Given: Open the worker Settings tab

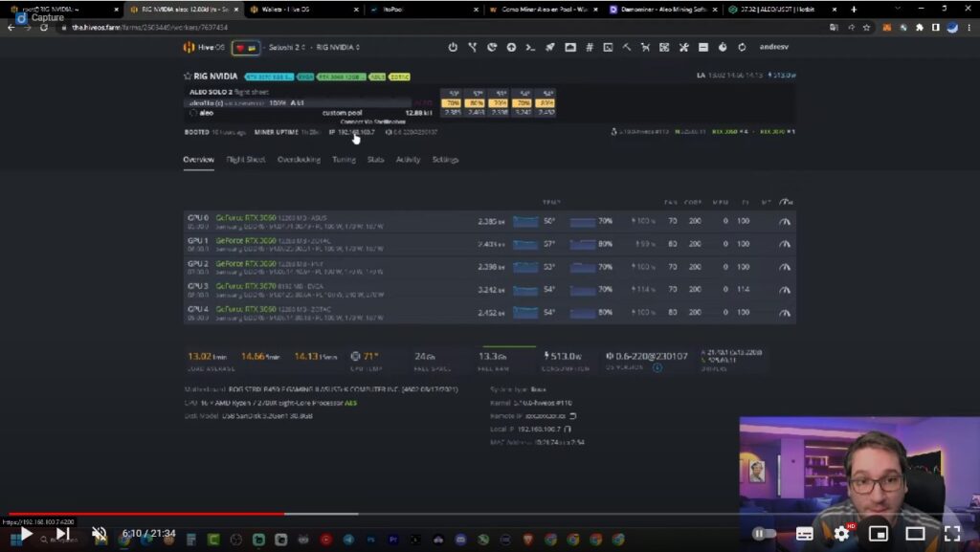Looking at the screenshot, I should click(446, 160).
